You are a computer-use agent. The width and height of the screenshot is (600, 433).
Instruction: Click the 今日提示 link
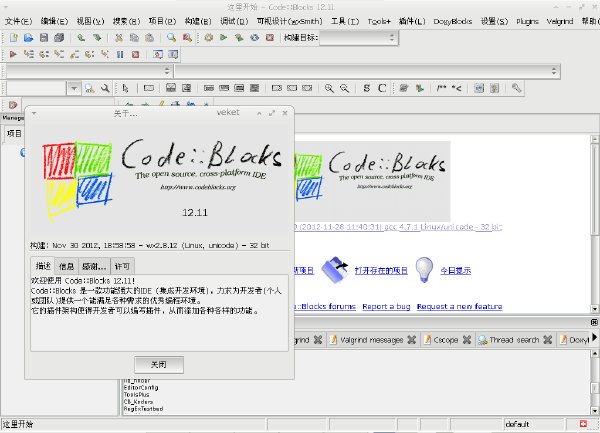455,271
